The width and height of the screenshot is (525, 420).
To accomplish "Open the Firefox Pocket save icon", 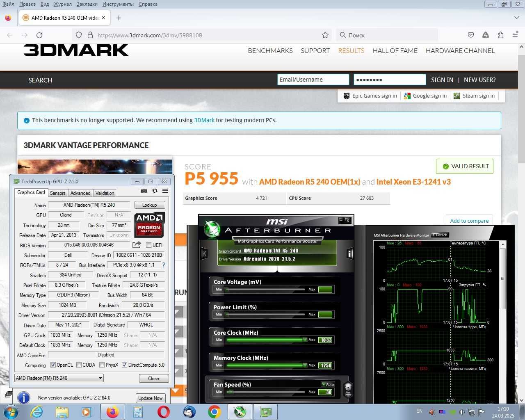I will (x=471, y=35).
